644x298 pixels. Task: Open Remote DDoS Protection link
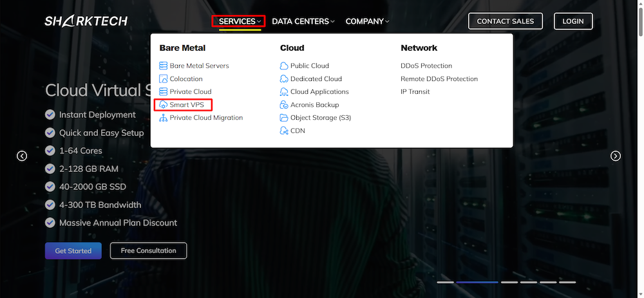(439, 79)
